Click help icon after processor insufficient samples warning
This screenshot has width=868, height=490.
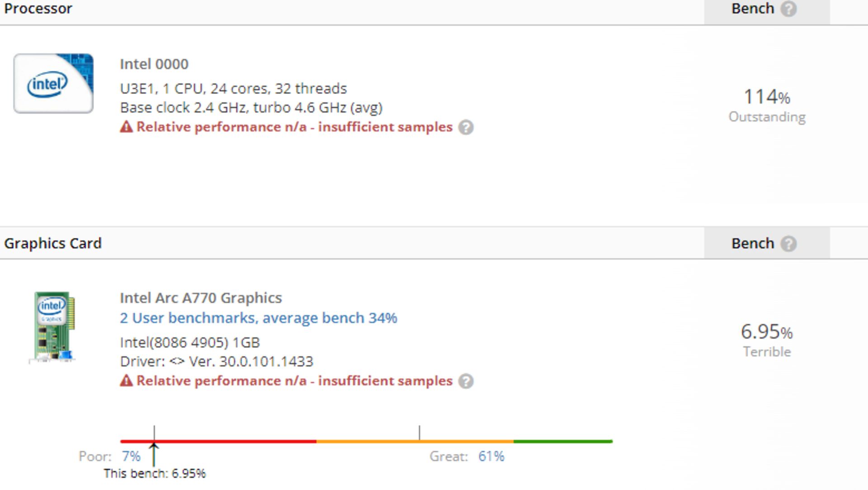point(466,127)
